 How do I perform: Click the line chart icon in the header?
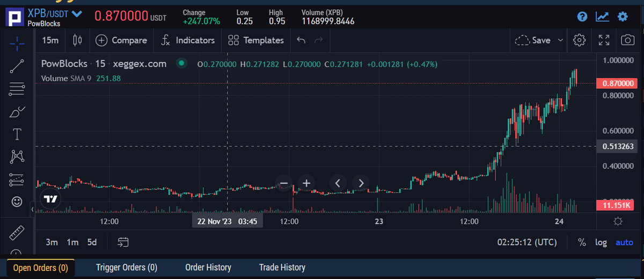coord(602,17)
